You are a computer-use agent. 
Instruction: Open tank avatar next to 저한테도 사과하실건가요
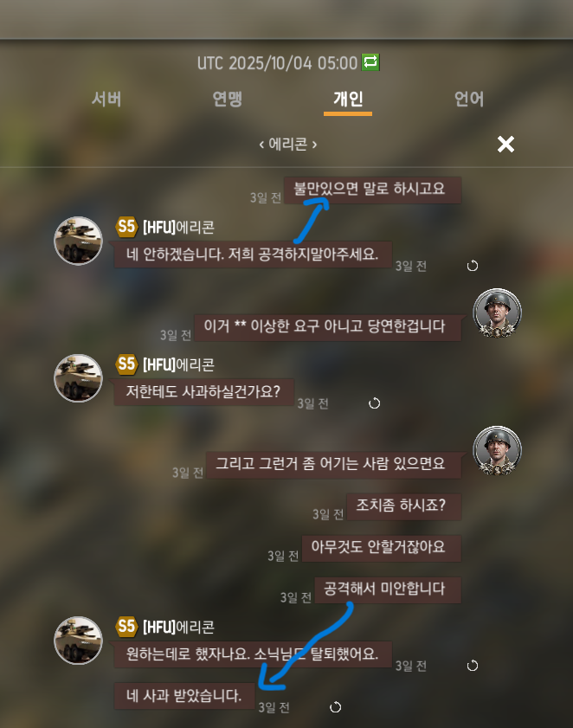coord(78,378)
